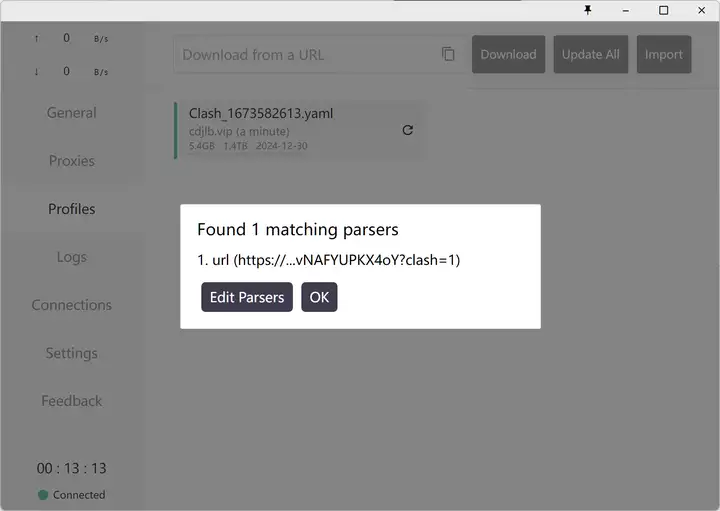
Task: Refresh the Clash_1673582613.yaml profile
Action: [x=407, y=130]
